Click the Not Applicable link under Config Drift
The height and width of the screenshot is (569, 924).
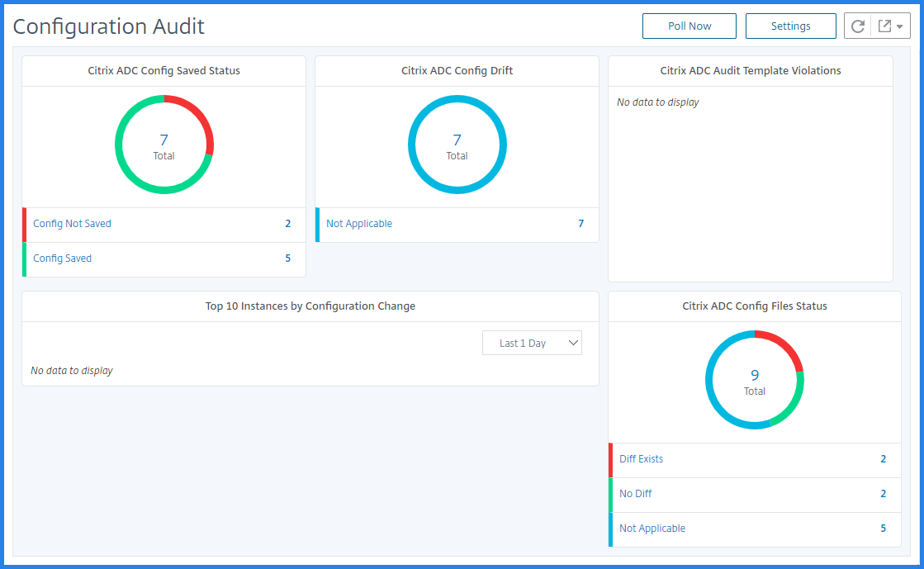pyautogui.click(x=359, y=224)
